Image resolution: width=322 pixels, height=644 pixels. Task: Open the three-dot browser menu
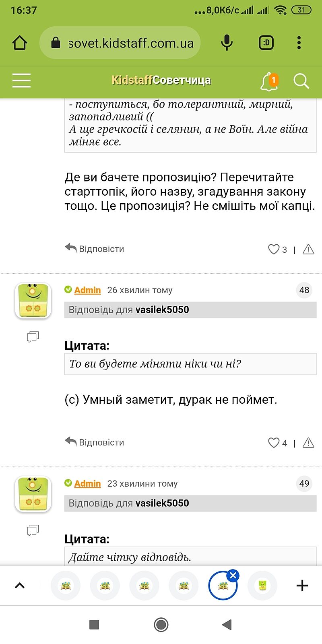299,43
